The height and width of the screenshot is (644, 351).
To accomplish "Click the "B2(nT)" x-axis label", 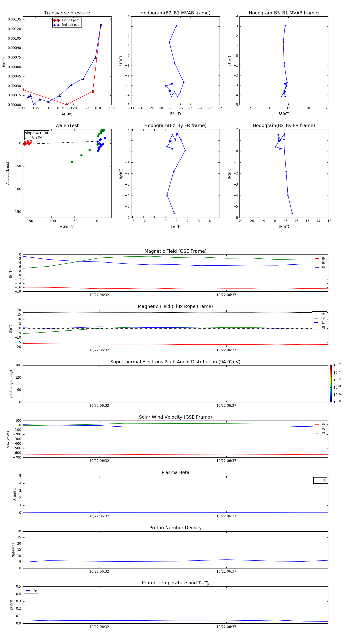I will pos(175,114).
